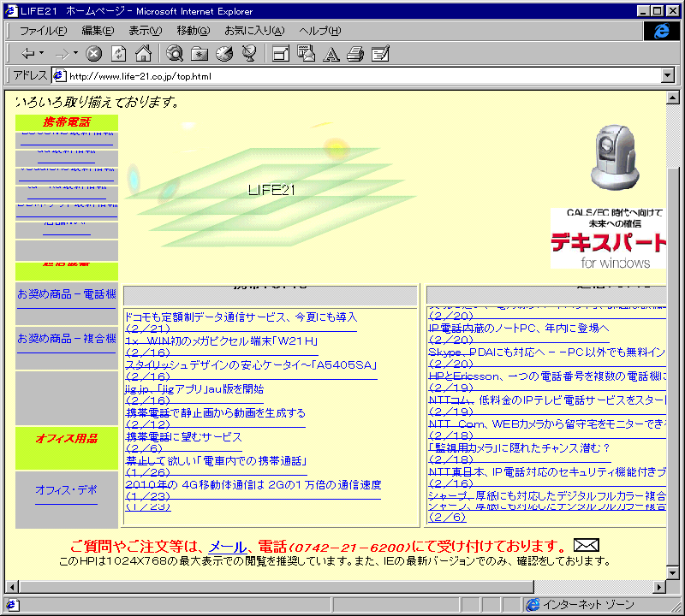
Task: Open the NTT東日本、IP電話対応 news link
Action: [547, 472]
